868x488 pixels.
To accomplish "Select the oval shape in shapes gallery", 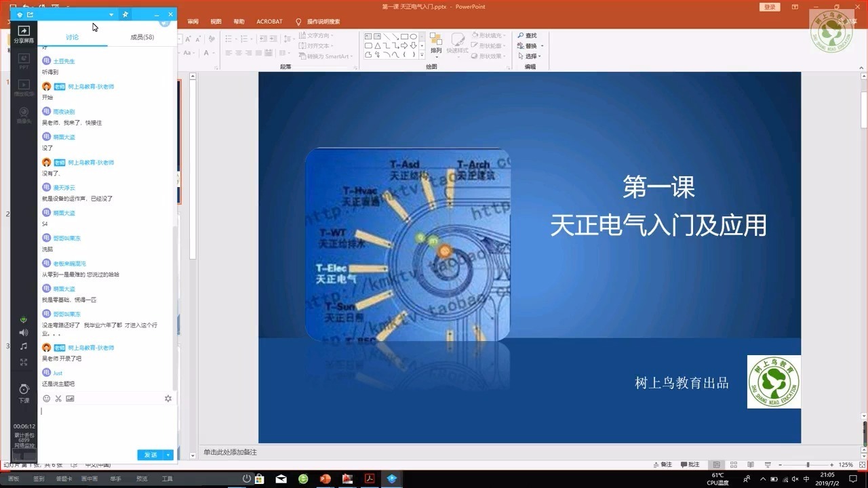I will 414,37.
